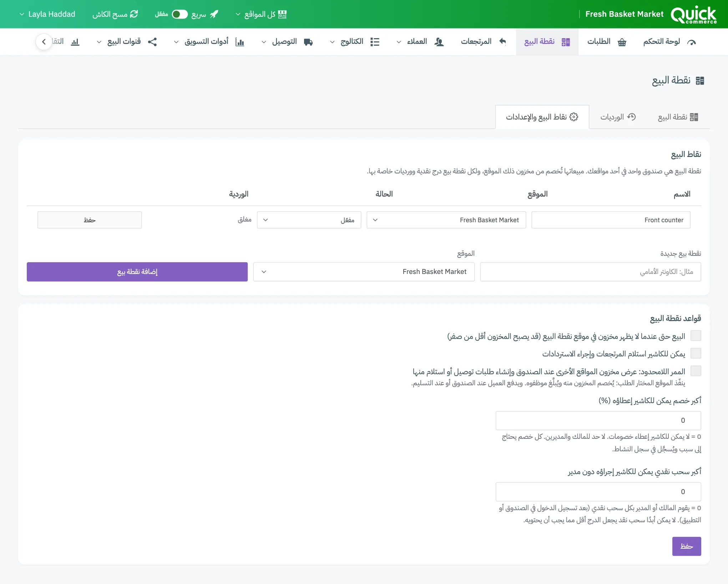Screen dimensions: 728x584
Task: Click the new register name input field
Action: tap(591, 272)
